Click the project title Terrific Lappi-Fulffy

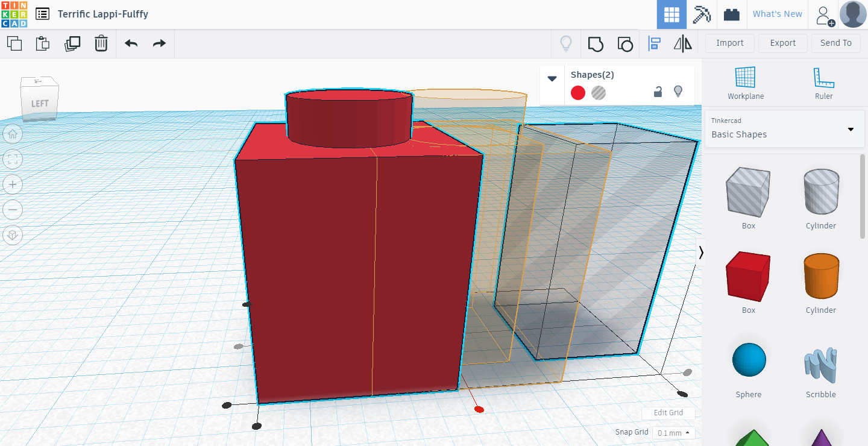(103, 14)
